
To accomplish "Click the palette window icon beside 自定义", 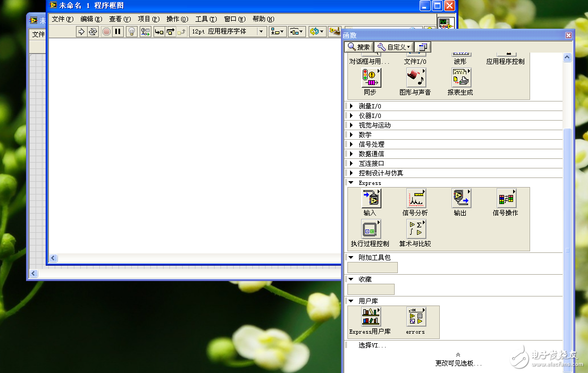I will coord(423,47).
